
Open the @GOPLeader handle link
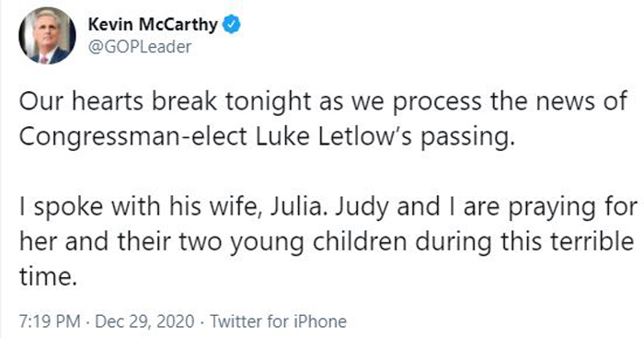tap(140, 47)
